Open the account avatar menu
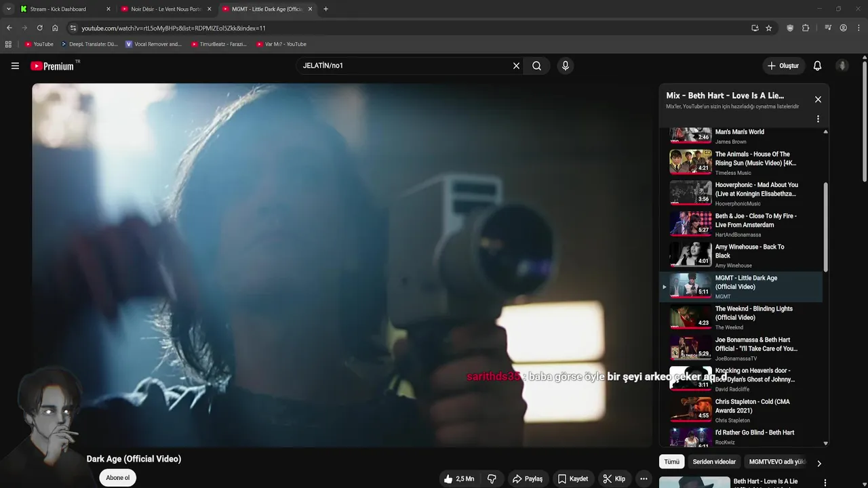868x488 pixels. pyautogui.click(x=842, y=66)
